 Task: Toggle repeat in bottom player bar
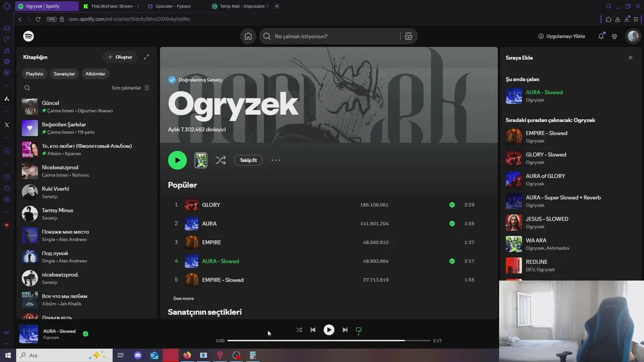point(359,330)
